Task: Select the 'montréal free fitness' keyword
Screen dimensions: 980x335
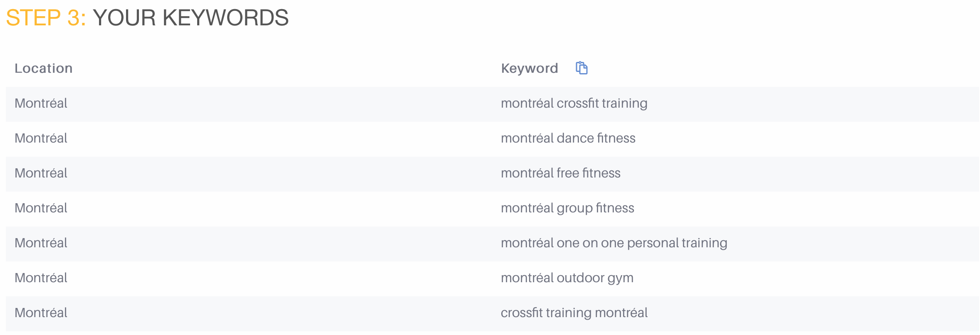Action: pyautogui.click(x=560, y=173)
